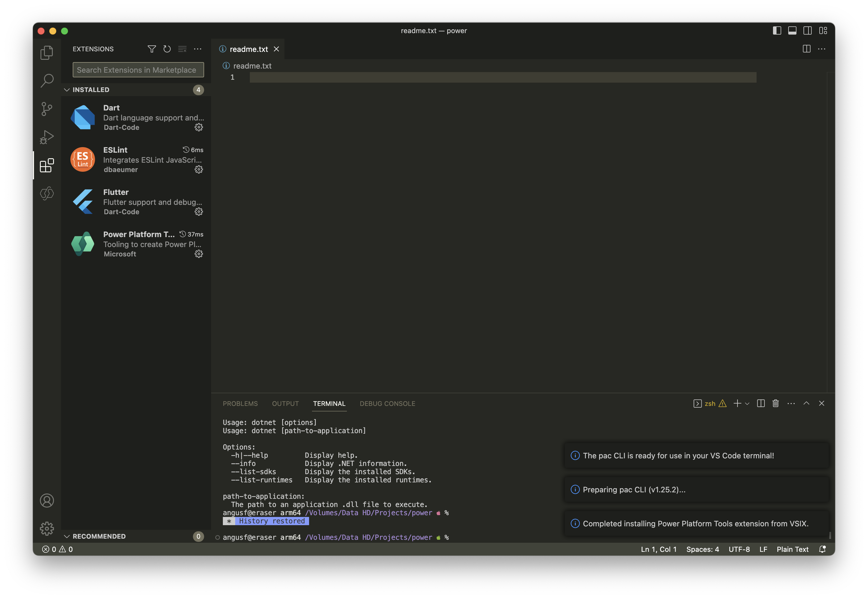
Task: Open the terminal launch profile dropdown chevron
Action: coord(747,403)
